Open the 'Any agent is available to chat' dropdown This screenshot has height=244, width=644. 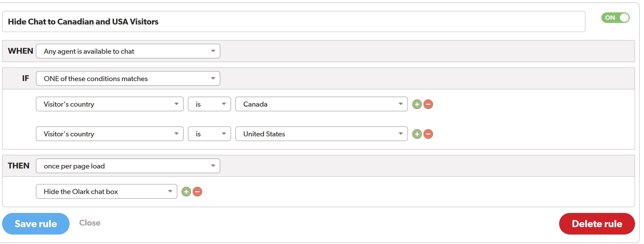[x=128, y=51]
